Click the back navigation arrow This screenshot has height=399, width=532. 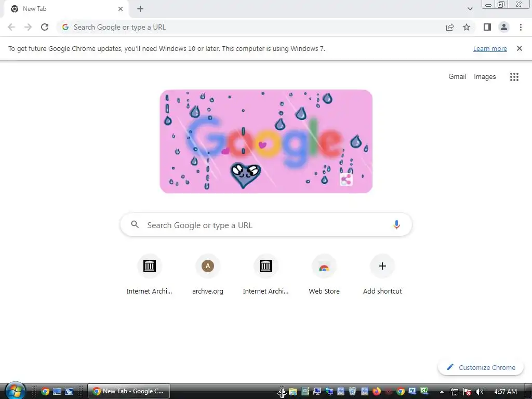pyautogui.click(x=11, y=27)
